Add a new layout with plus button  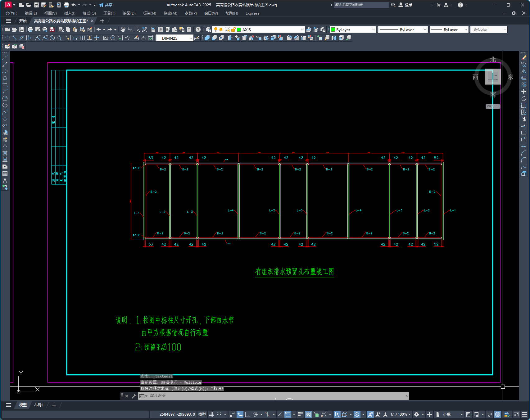[54, 405]
